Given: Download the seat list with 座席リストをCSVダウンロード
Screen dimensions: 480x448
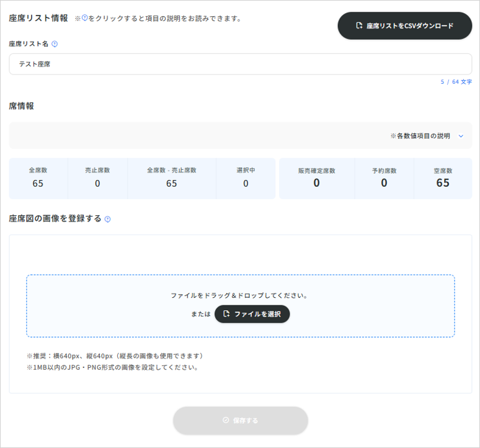Looking at the screenshot, I should [x=404, y=26].
